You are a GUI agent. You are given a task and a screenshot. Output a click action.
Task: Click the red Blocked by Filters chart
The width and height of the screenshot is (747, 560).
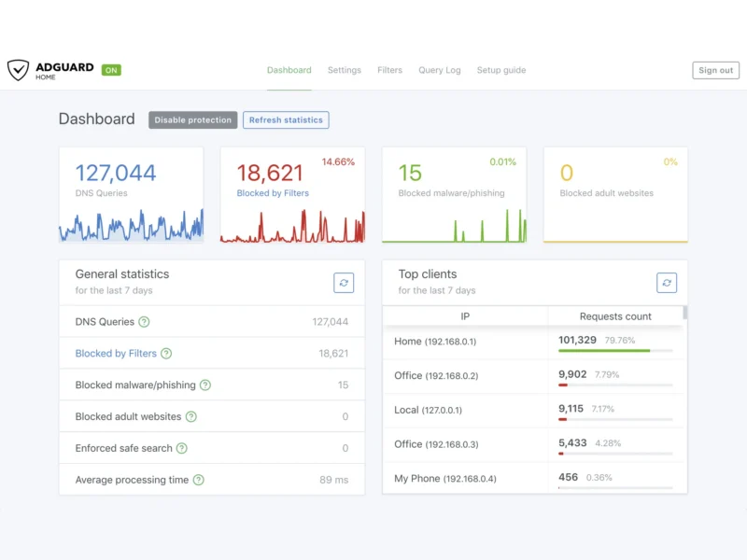[292, 226]
